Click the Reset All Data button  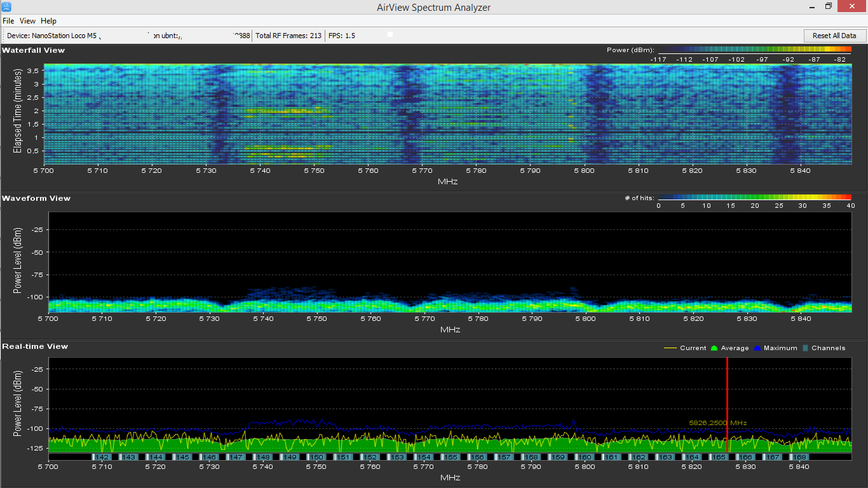tap(834, 36)
